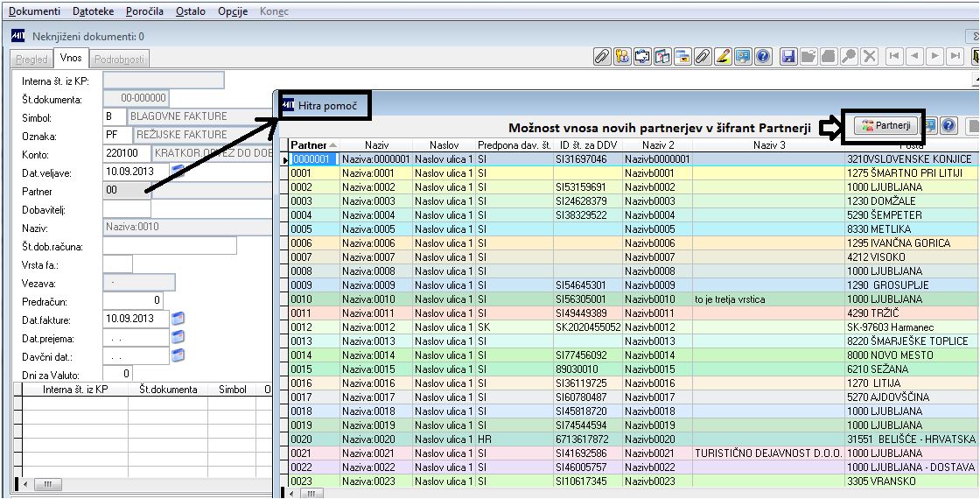Open calendar picker next to Dat.fakture
Viewport: 980px width, 499px height.
[x=178, y=319]
